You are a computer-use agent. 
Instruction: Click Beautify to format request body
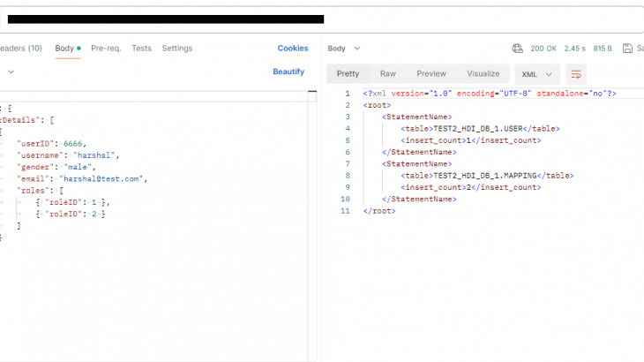coord(288,72)
